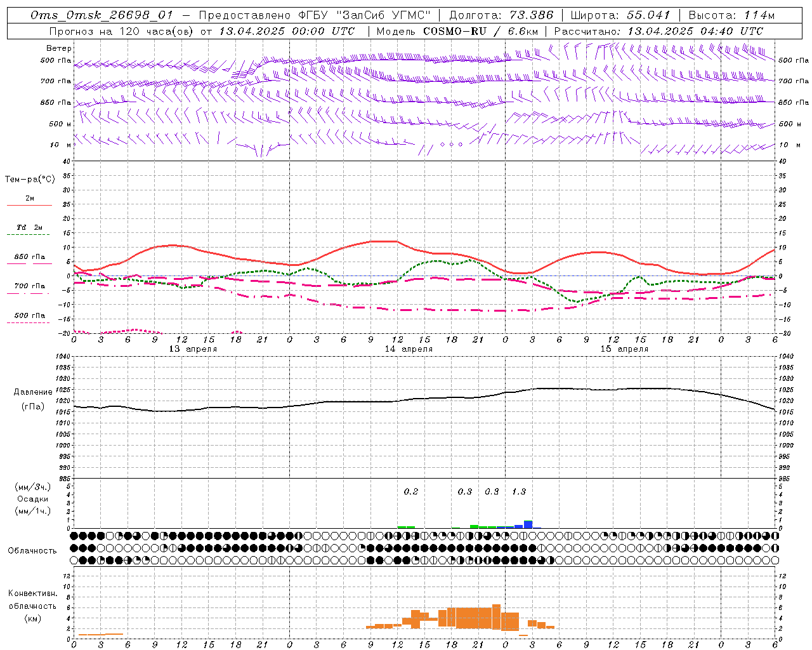Click the 1.3 precipitation amount
This screenshot has height=650, width=812.
tap(519, 492)
